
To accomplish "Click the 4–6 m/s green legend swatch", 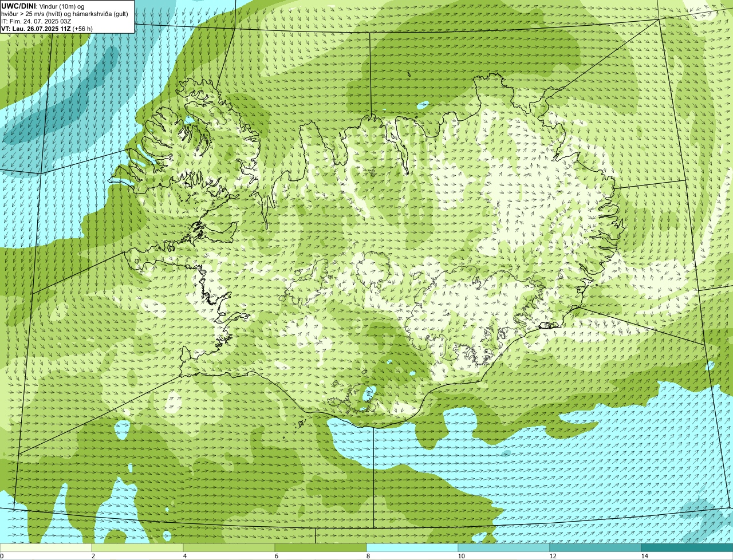I will tap(229, 547).
